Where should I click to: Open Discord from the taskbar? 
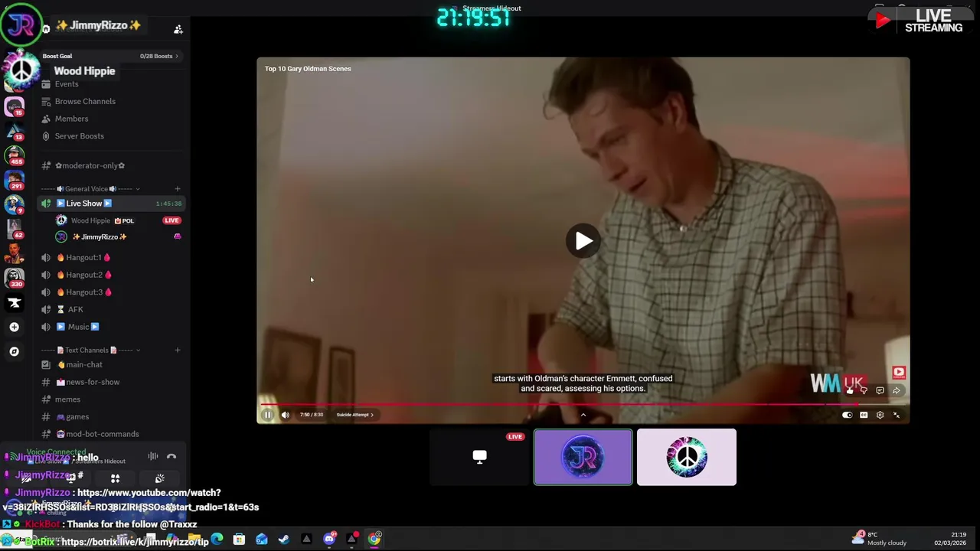coord(329,540)
